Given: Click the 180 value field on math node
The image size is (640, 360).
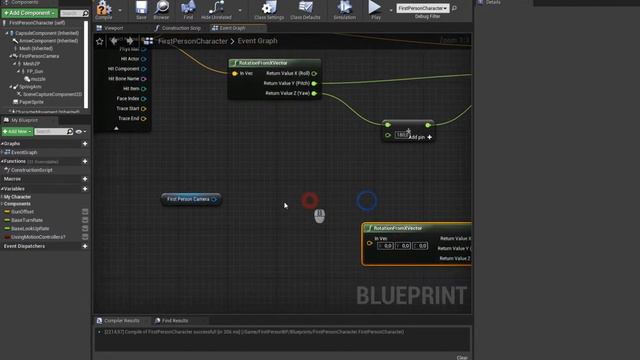Looking at the screenshot, I should coord(402,135).
